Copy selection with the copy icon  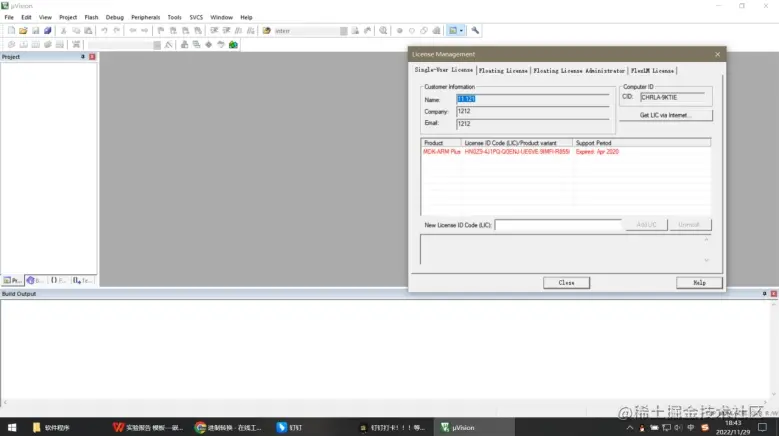(x=76, y=31)
